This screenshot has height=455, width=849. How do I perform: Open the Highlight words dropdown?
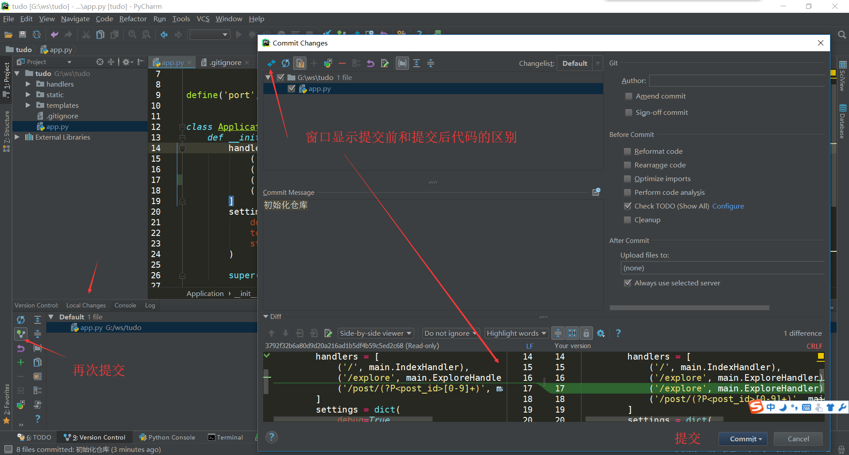516,334
